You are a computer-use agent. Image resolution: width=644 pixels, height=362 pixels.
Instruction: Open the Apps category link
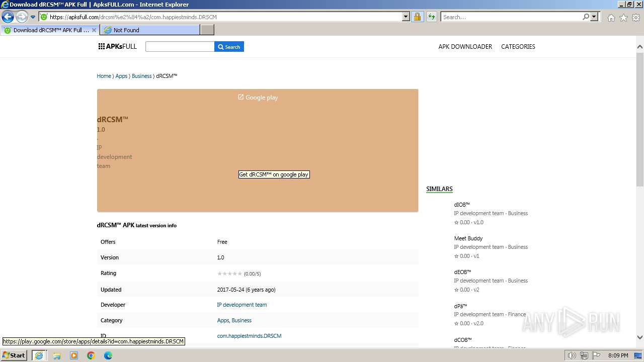223,320
